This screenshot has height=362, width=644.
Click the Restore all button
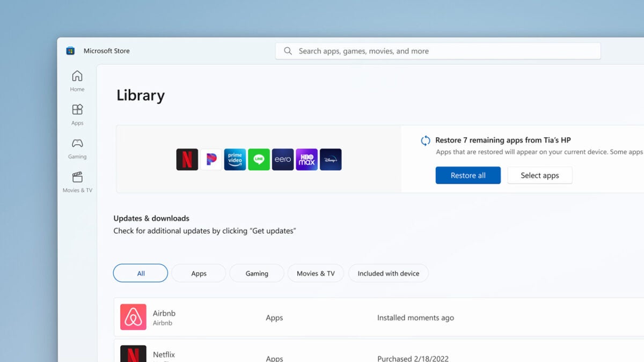pyautogui.click(x=467, y=175)
